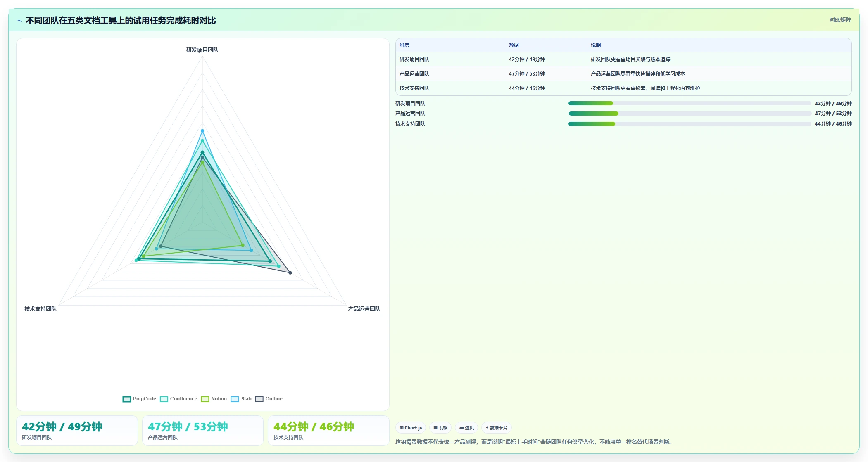Click the description 研发团队更看重项目关联与版本追踪
This screenshot has width=868, height=462.
click(x=630, y=59)
